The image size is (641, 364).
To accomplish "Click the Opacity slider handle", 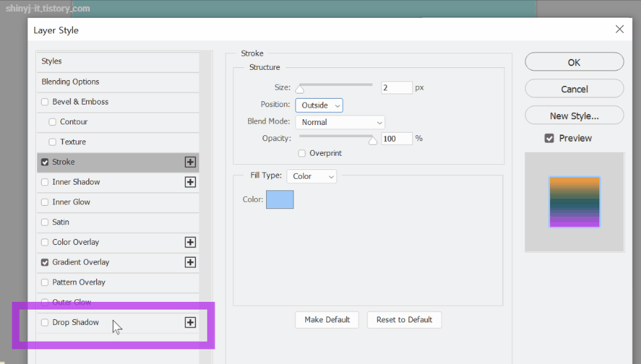I will (372, 140).
